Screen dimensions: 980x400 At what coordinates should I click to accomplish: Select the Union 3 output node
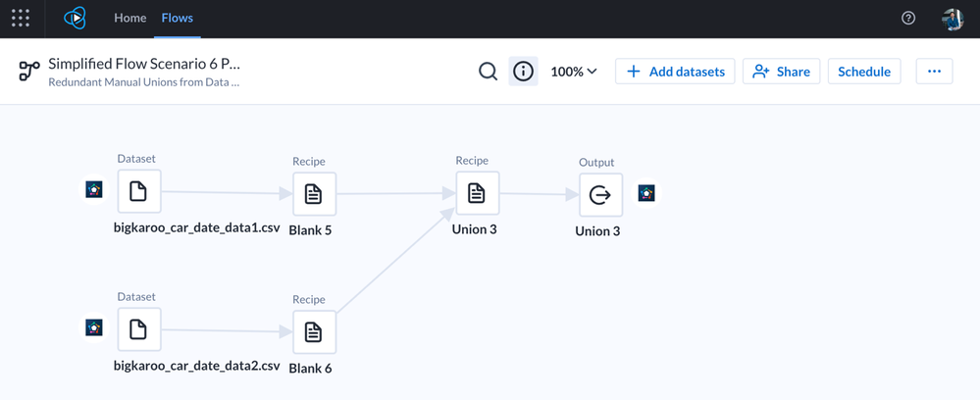[599, 194]
